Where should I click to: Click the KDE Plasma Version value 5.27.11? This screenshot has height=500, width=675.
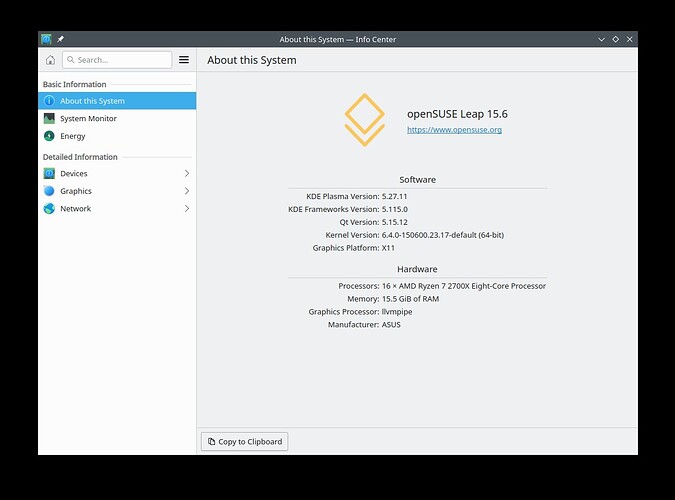[x=394, y=196]
